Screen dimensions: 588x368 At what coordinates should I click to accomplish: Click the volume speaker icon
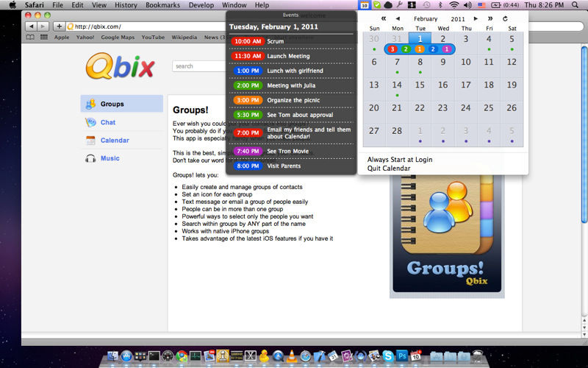click(467, 5)
